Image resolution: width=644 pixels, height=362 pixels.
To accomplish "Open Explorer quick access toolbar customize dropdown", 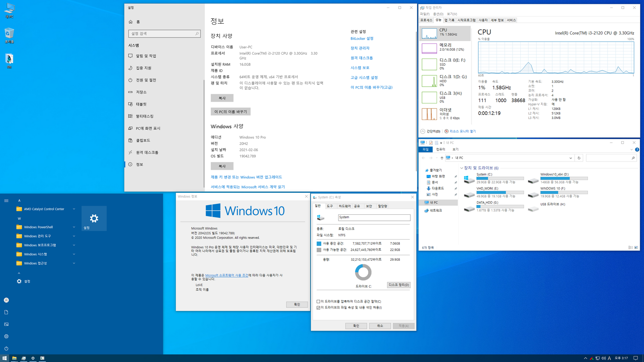I will 441,143.
